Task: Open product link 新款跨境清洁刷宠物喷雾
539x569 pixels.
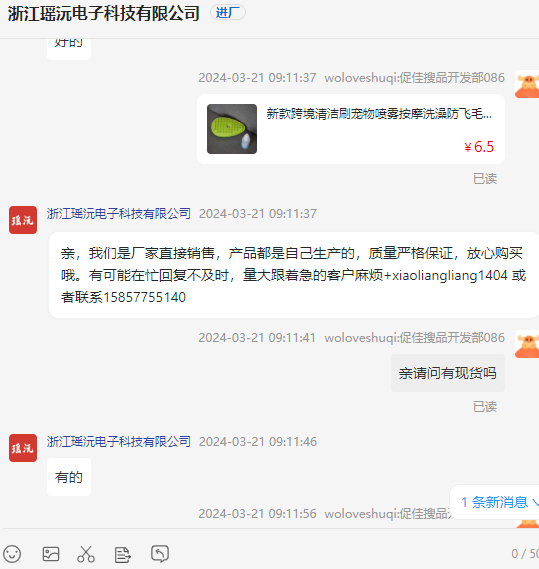Action: point(379,114)
